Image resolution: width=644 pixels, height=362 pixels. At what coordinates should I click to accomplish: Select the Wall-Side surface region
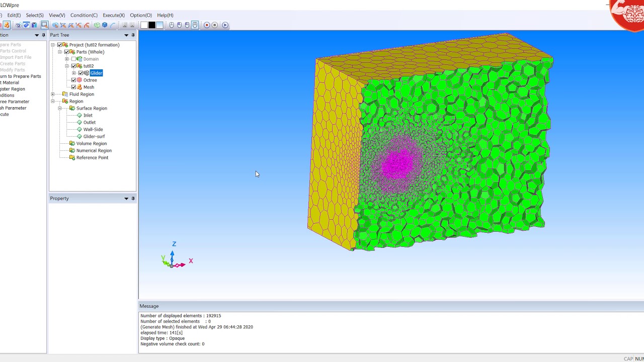[x=93, y=129]
